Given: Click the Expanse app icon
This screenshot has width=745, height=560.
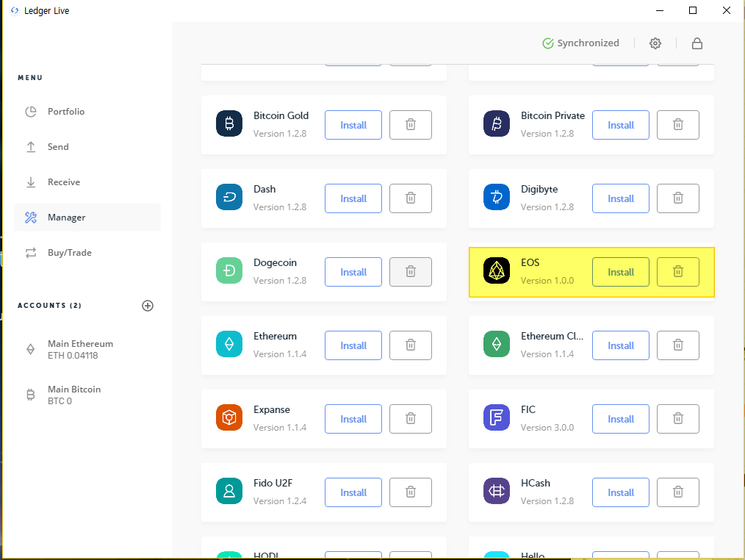Looking at the screenshot, I should click(x=229, y=417).
